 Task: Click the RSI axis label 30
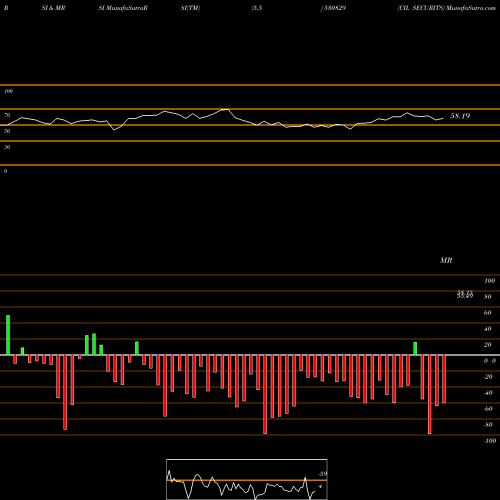(x=7, y=147)
